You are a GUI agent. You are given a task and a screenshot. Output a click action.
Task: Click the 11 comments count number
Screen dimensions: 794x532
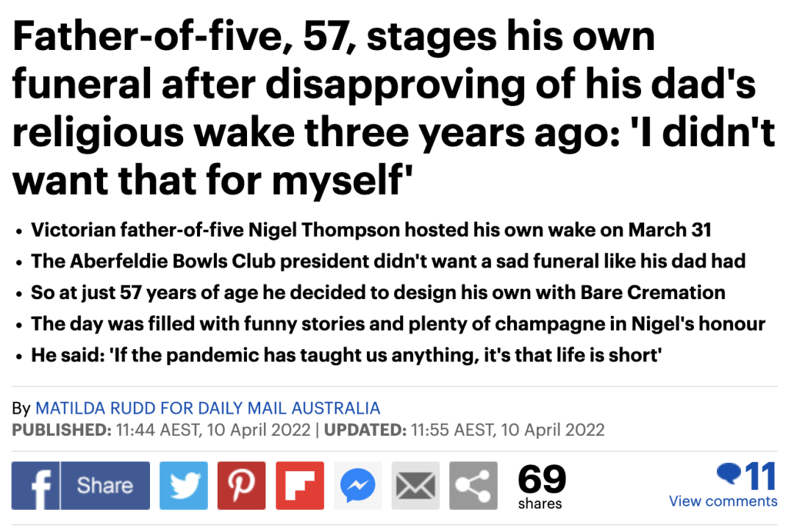pyautogui.click(x=760, y=476)
